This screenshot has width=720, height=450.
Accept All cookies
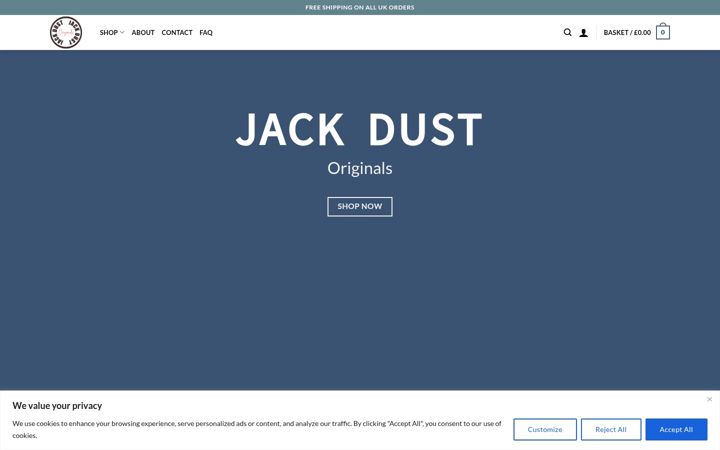[x=676, y=429]
